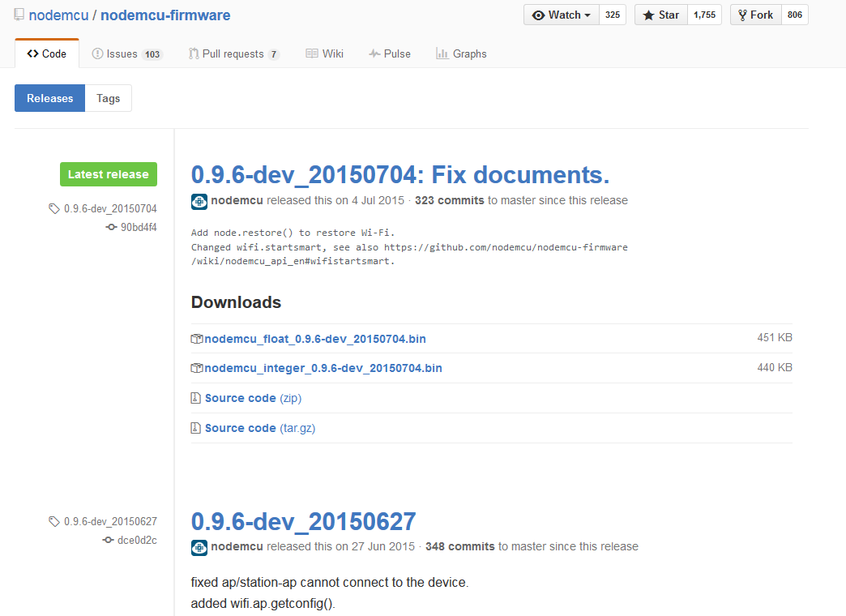Click the commit icon beside 90bd4f4

tap(111, 227)
